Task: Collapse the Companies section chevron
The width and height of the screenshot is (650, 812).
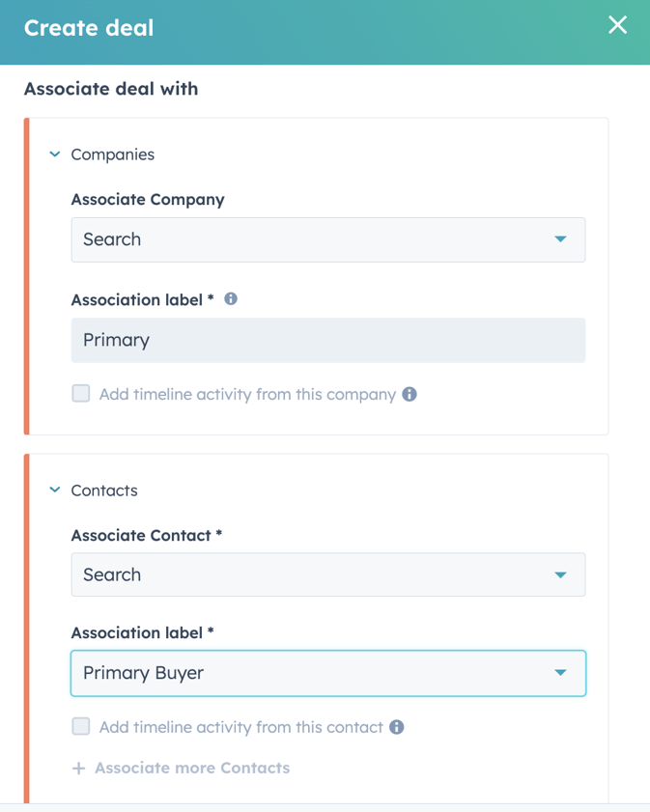Action: pos(55,154)
